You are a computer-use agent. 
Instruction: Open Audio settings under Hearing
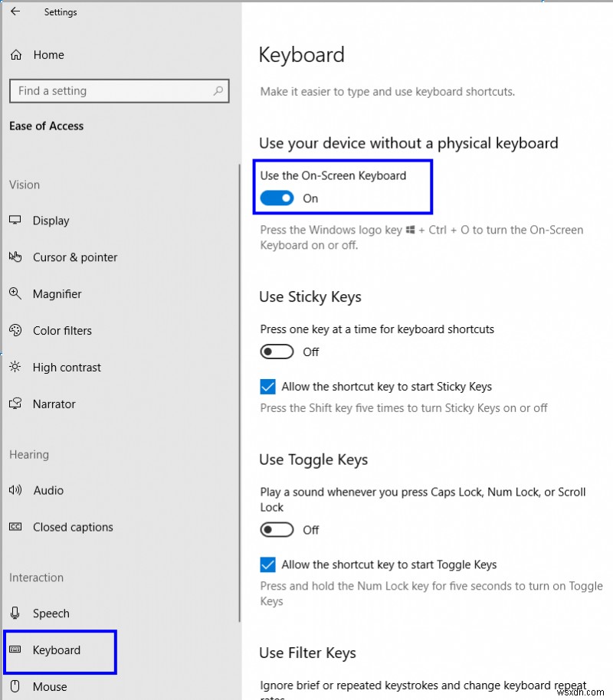click(x=15, y=490)
